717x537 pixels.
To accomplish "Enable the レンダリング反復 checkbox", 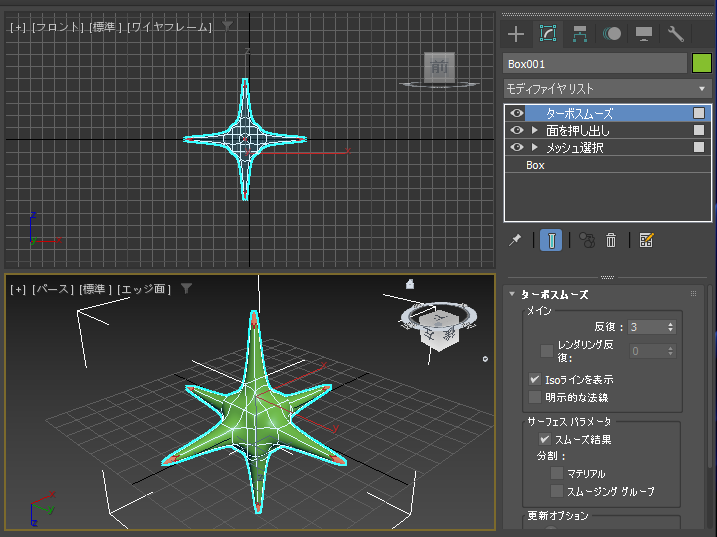I will click(x=547, y=351).
